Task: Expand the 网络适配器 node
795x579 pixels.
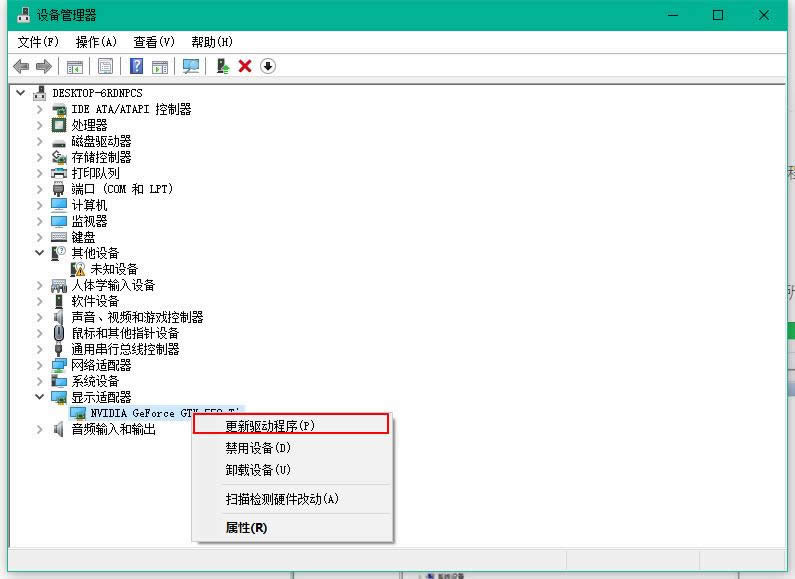Action: [40, 365]
